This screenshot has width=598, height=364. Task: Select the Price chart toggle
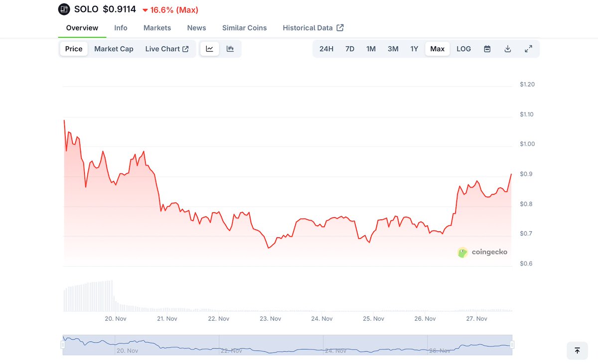pos(74,49)
